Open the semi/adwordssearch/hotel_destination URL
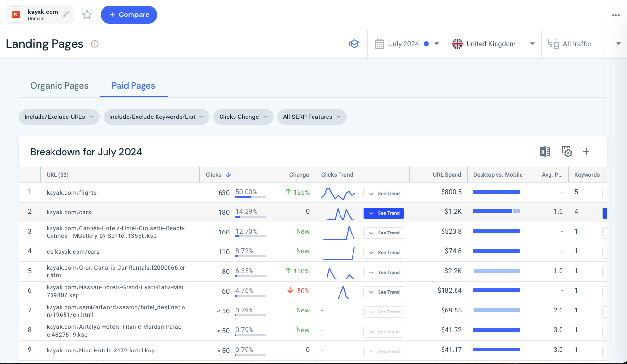Screen dimensions: 627x364 pos(116,311)
